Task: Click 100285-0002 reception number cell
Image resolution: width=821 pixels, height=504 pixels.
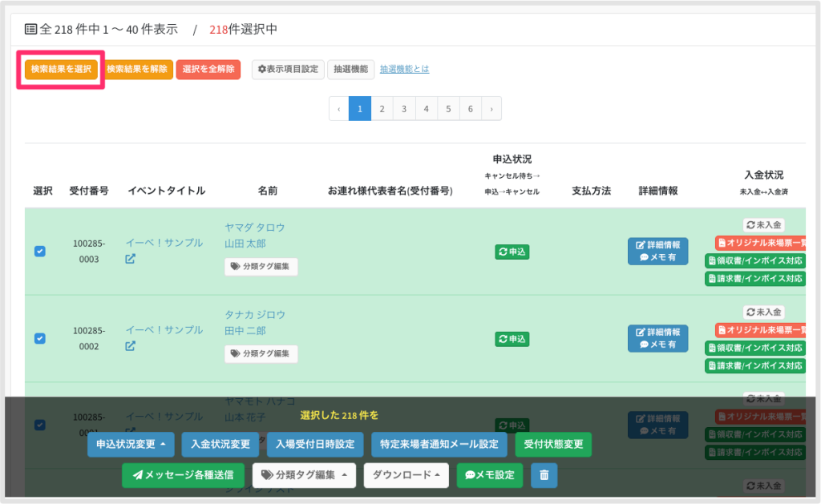Action: coord(89,339)
